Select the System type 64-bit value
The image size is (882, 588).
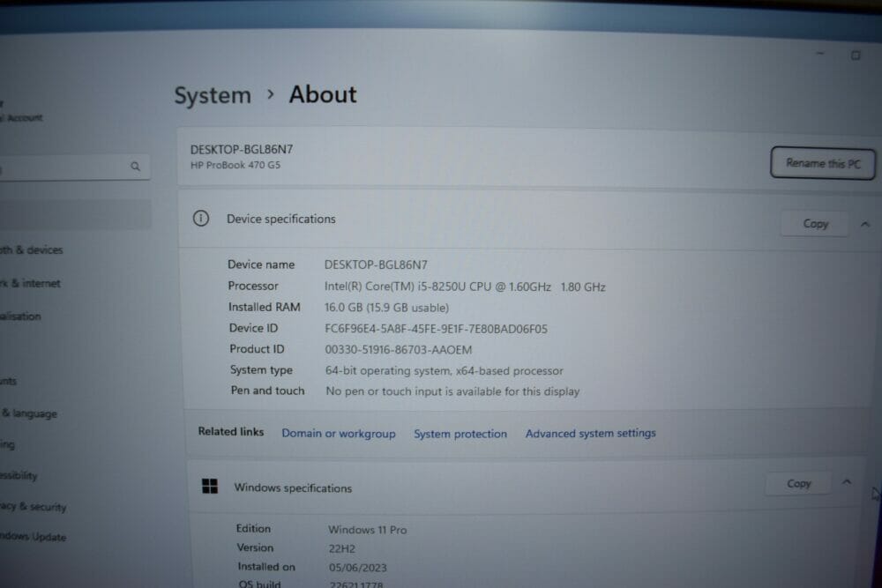pyautogui.click(x=444, y=371)
